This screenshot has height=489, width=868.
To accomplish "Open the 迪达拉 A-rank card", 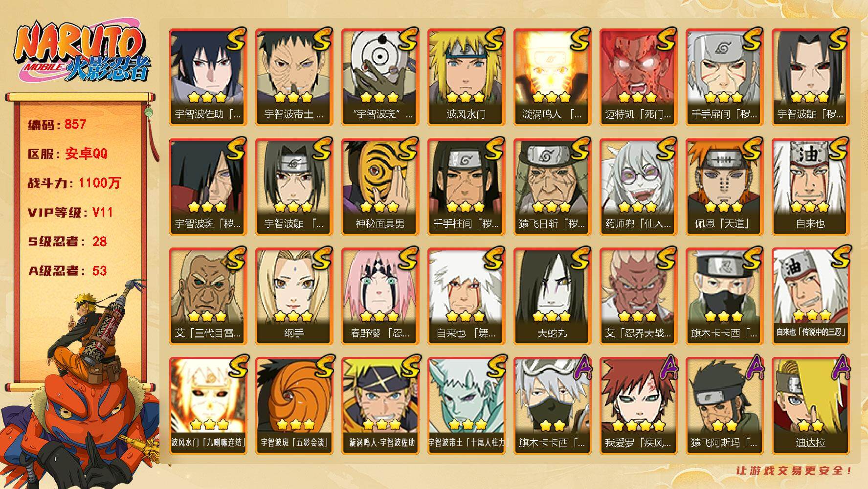I will pyautogui.click(x=810, y=406).
